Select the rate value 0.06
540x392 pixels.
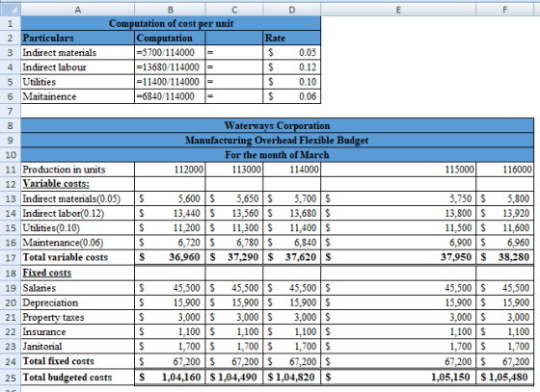pyautogui.click(x=291, y=96)
